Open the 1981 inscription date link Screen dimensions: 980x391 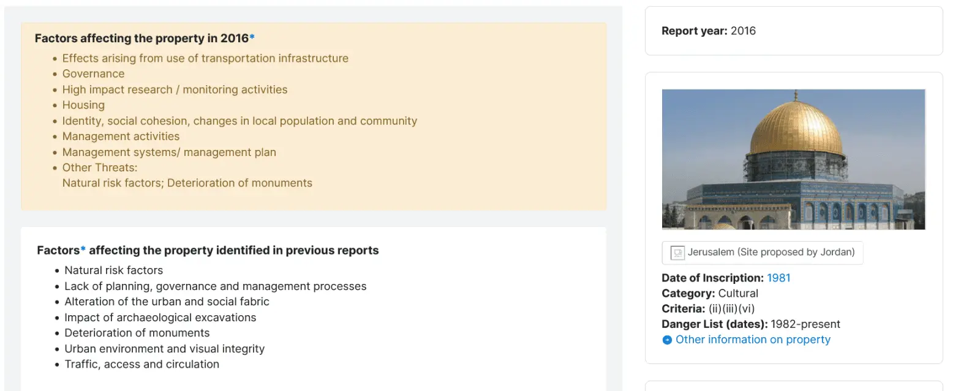pos(778,278)
